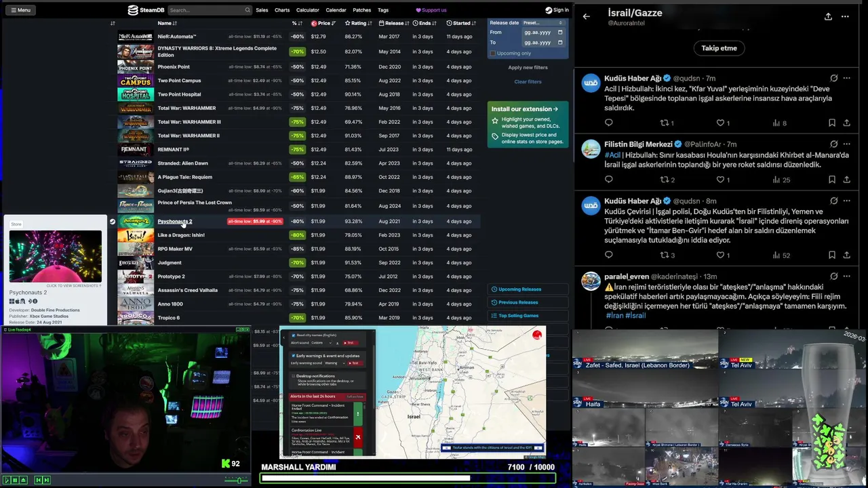
Task: Open Psychonauts 2 game link
Action: pyautogui.click(x=174, y=221)
